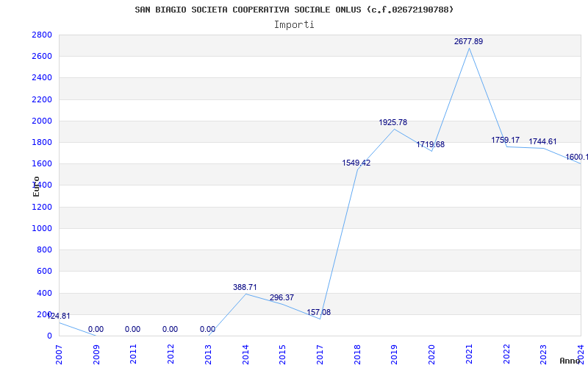Click the 1600 y-axis tick label
Screen dimensions: 588x368
42,163
